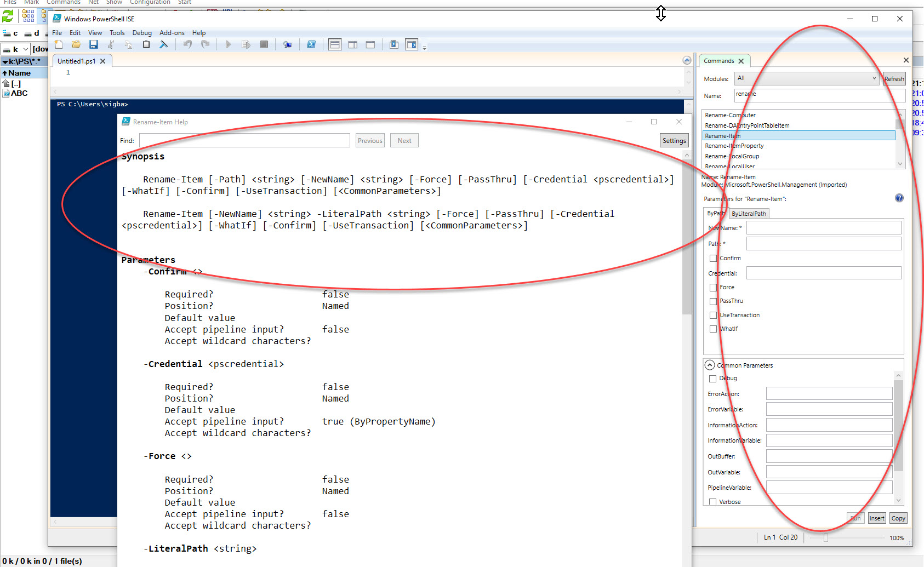924x567 pixels.
Task: Collapse the Common Parameters section
Action: (710, 365)
